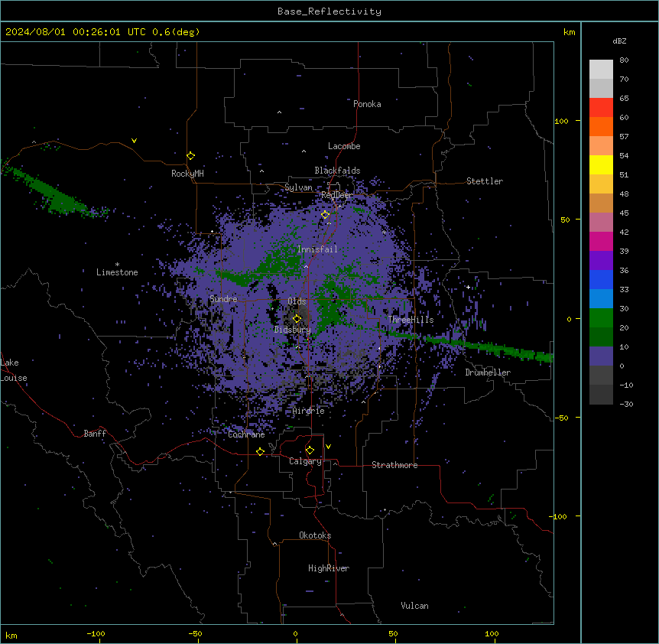
Task: Click the yellow v marker northwest of RockyMH
Action: pyautogui.click(x=134, y=141)
